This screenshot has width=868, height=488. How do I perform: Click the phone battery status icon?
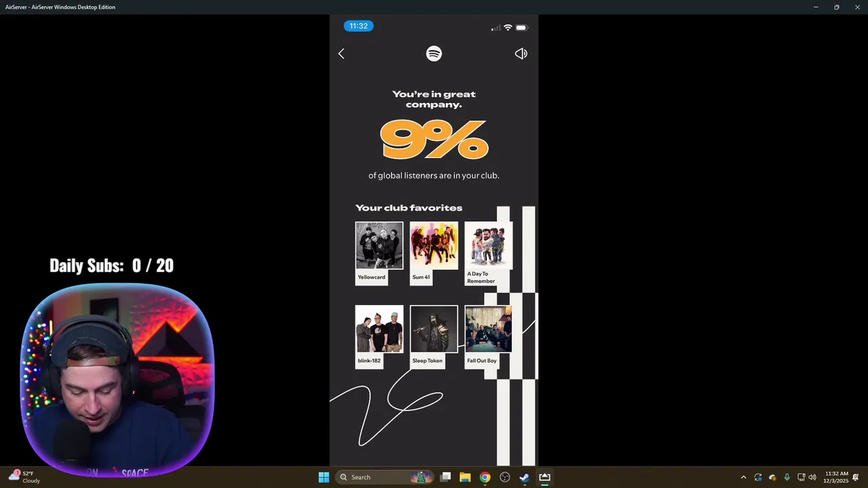pyautogui.click(x=521, y=28)
